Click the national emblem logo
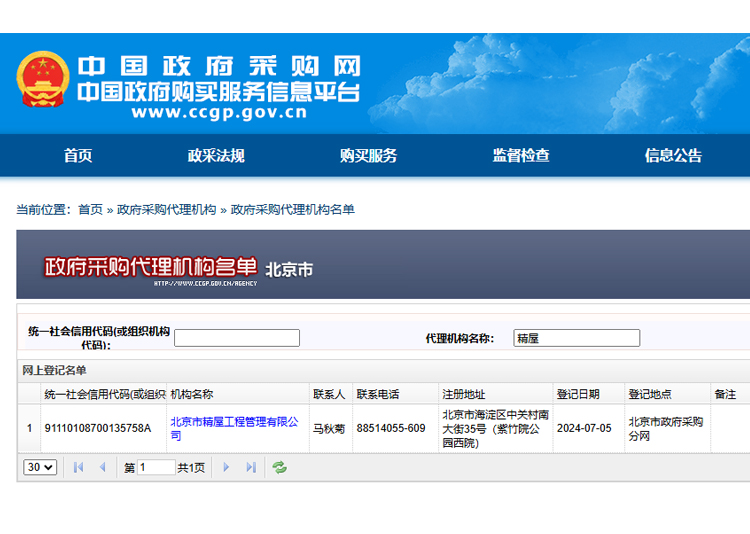This screenshot has width=750, height=534. coord(43,80)
